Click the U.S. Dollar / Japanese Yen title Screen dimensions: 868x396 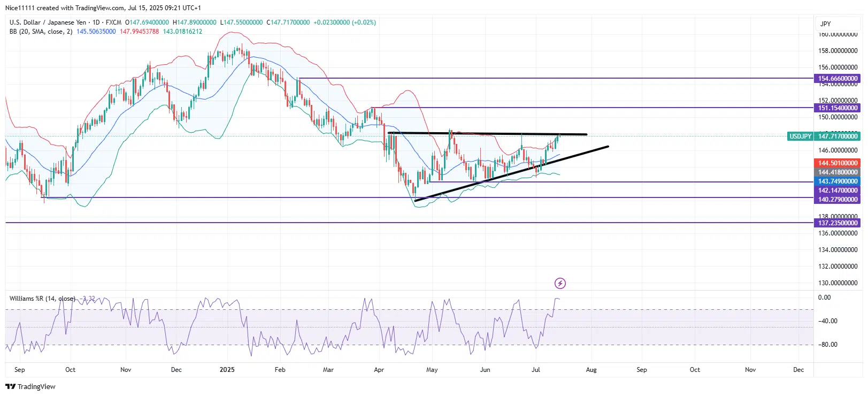(x=48, y=22)
